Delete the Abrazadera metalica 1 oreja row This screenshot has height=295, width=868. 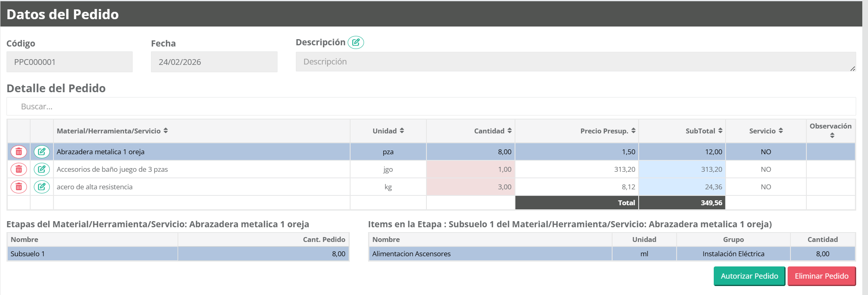(x=19, y=152)
